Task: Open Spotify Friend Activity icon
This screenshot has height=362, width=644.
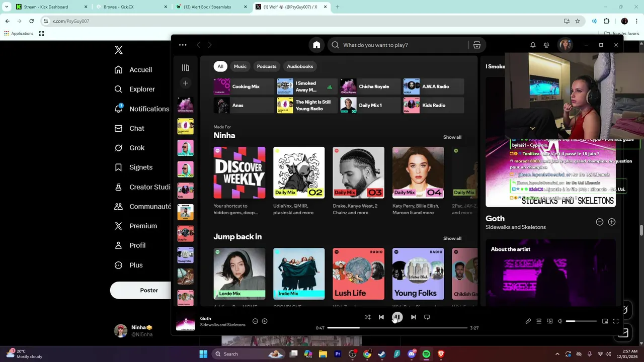Action: click(x=546, y=45)
